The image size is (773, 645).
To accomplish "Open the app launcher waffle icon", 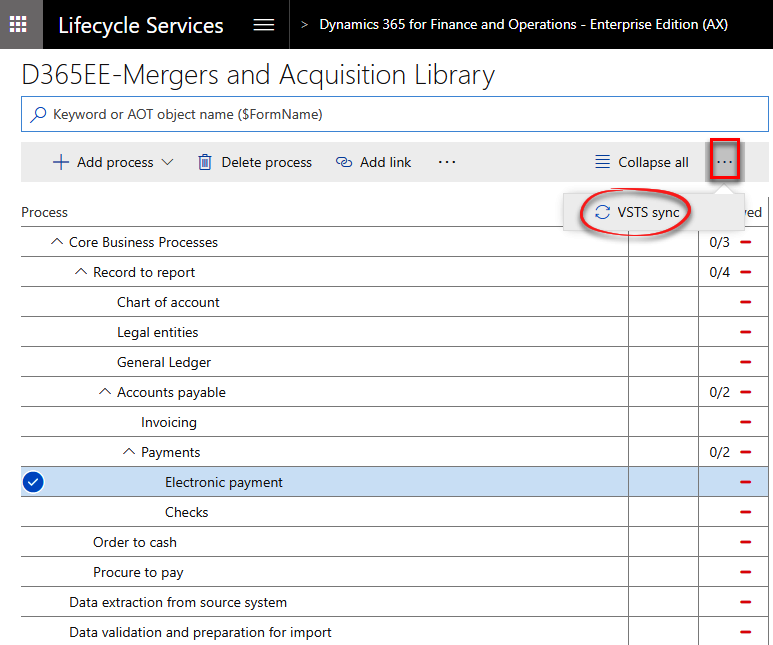I will click(18, 24).
